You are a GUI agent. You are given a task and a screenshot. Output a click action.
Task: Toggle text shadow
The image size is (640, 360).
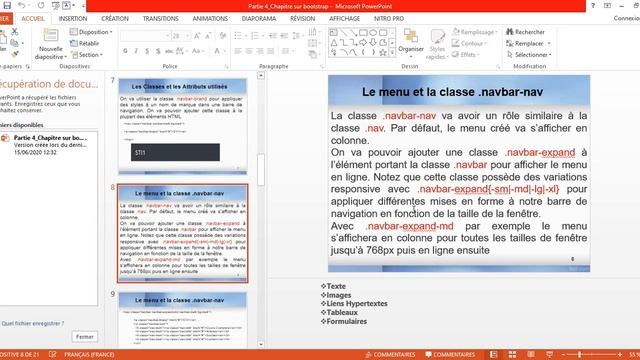(x=158, y=51)
